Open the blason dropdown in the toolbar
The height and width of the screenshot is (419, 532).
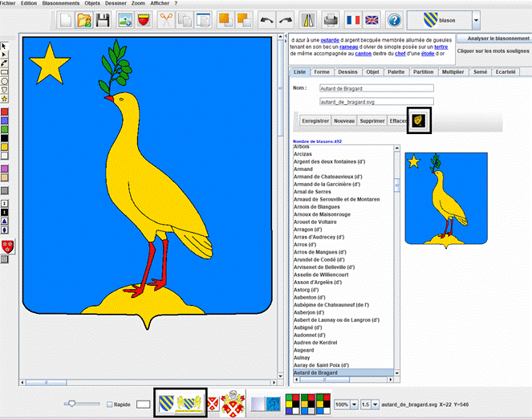coord(476,20)
